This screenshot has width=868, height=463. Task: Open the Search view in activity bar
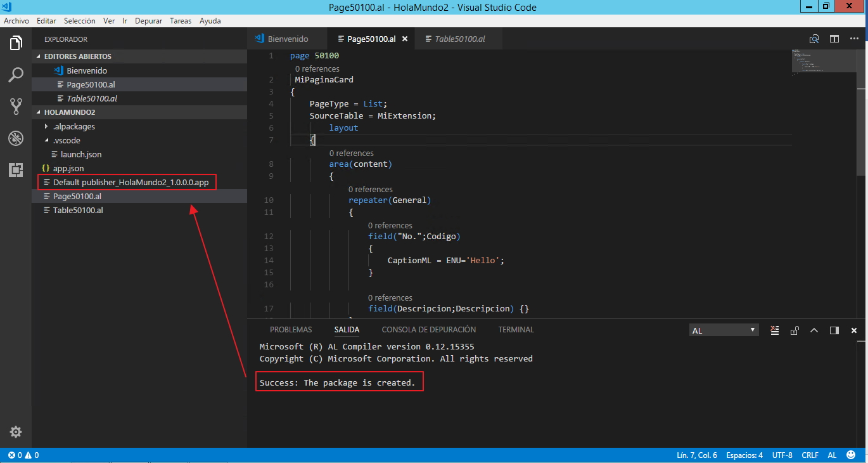tap(16, 75)
